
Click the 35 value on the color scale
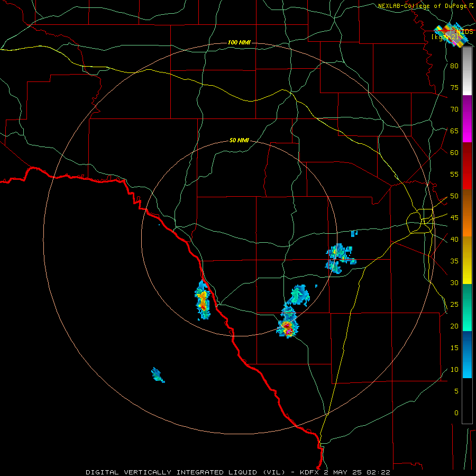454,261
